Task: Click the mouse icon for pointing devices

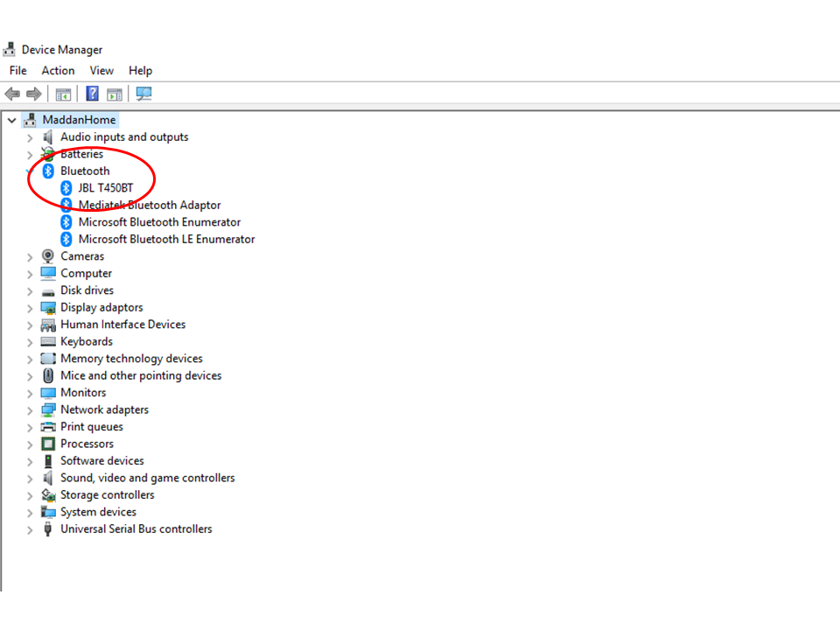Action: click(48, 375)
